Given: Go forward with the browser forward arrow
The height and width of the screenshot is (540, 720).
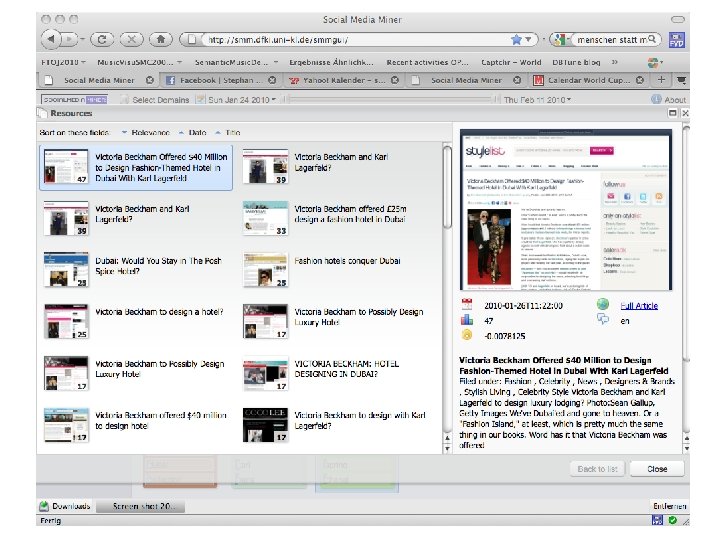Looking at the screenshot, I should click(x=69, y=39).
